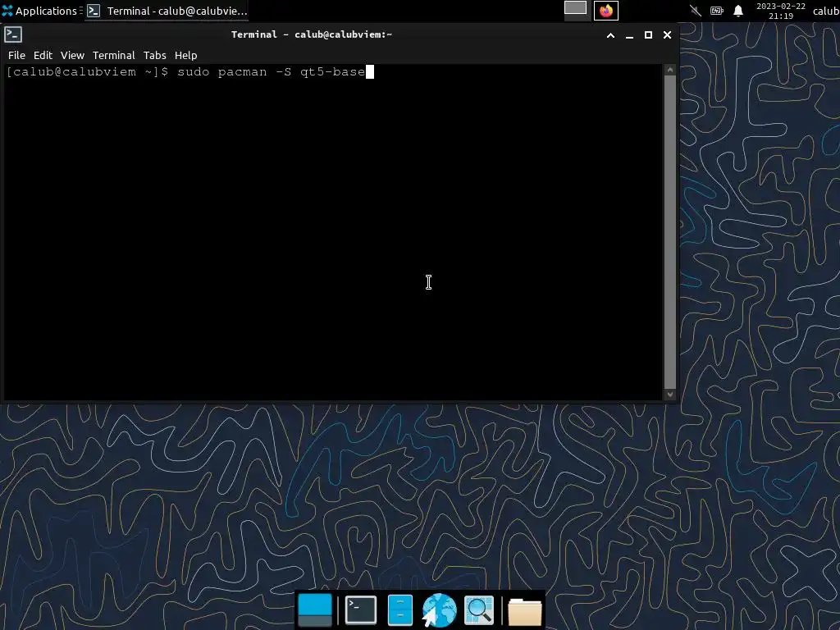Click the terminal vertical scrollbar thumb
The image size is (840, 630).
(669, 232)
